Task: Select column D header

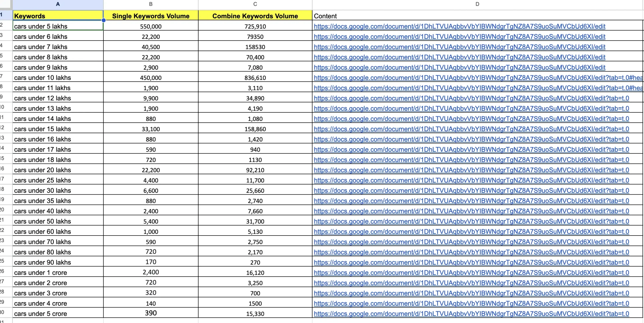Action: coord(477,4)
